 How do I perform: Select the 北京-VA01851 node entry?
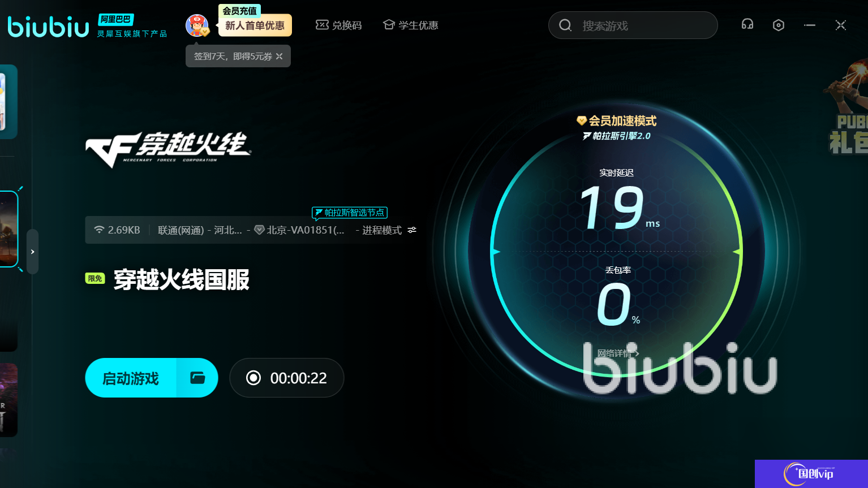(x=299, y=230)
